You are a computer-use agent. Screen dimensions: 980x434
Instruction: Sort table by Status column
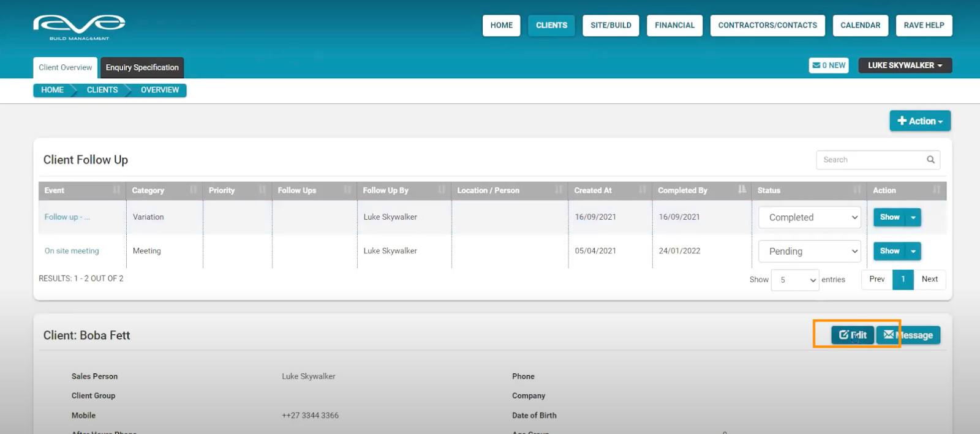[808, 190]
